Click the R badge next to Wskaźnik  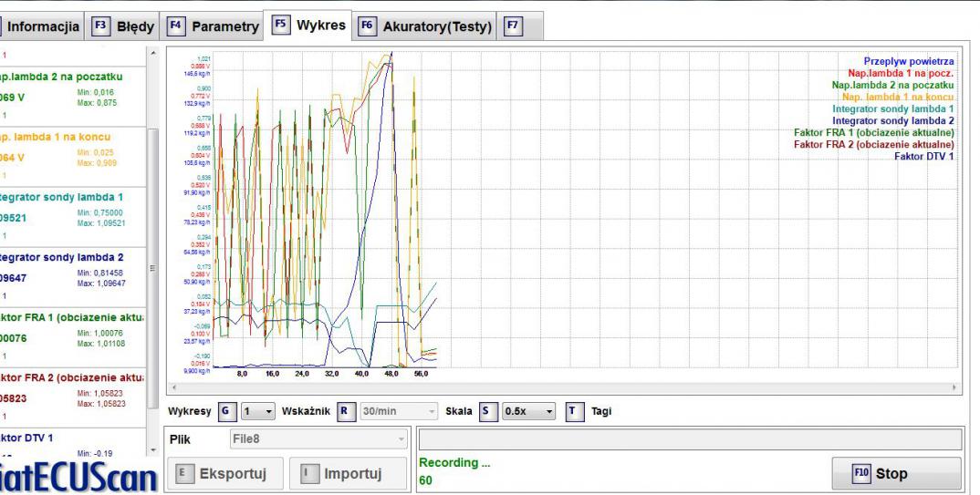[344, 411]
